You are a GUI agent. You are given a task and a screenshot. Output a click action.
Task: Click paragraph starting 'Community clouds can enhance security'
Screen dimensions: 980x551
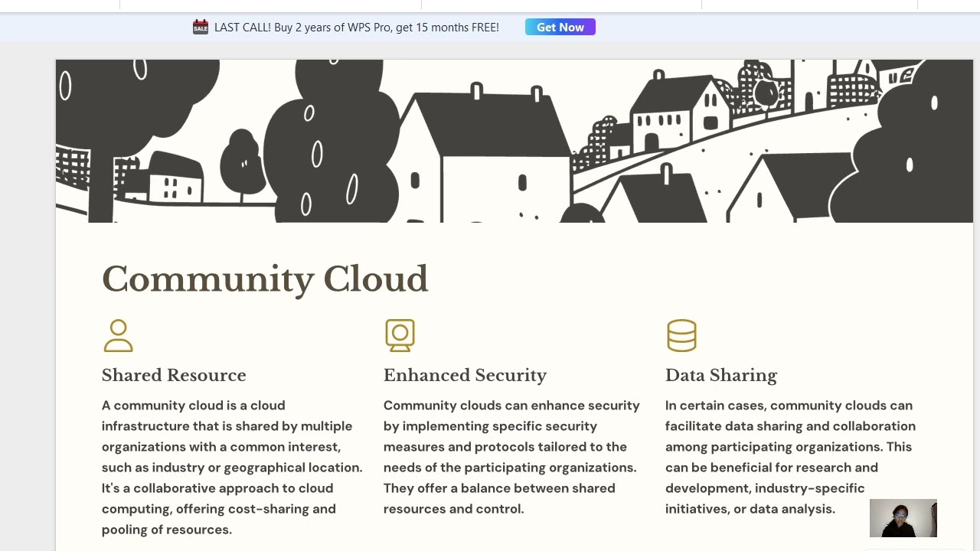[x=511, y=457]
